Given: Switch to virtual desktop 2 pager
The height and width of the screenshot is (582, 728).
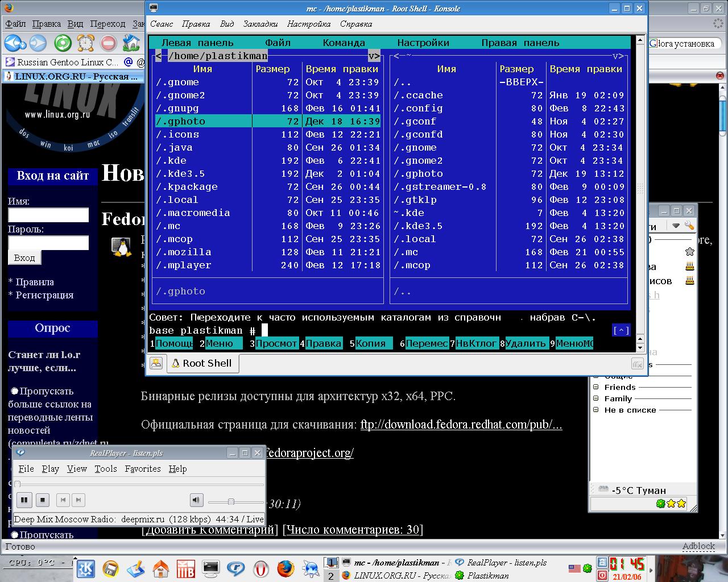Looking at the screenshot, I should pyautogui.click(x=331, y=576).
